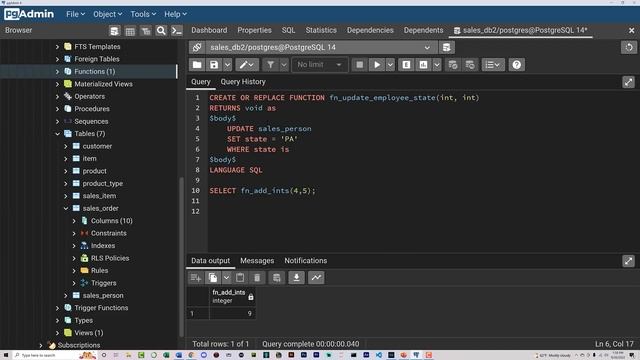Open explain options dropdown arrow

[437, 64]
